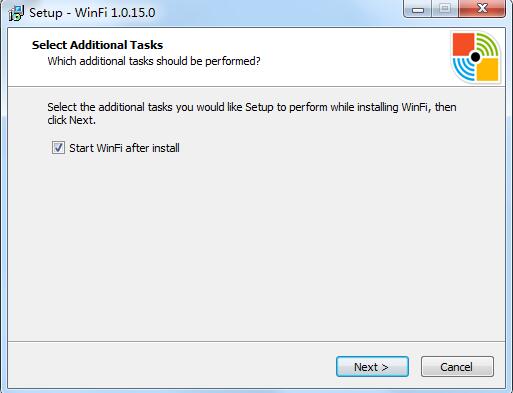Click 'Which additional tasks should be performed?' text
The image size is (513, 393).
point(154,61)
